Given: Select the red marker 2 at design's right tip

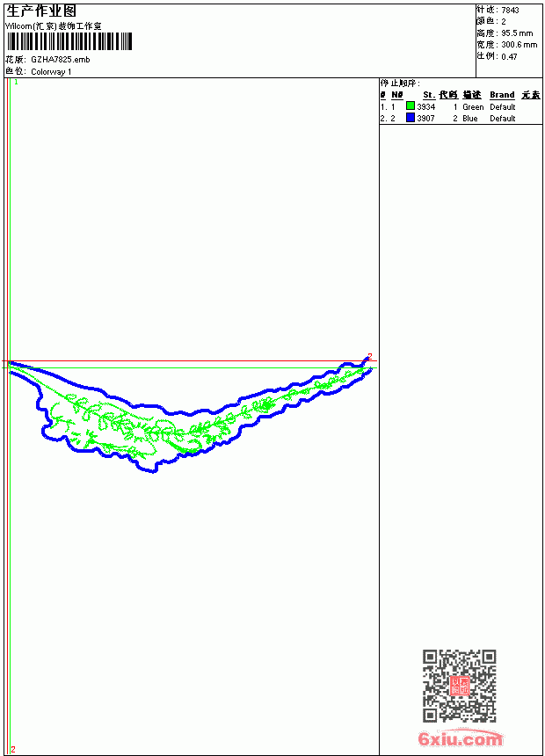Looking at the screenshot, I should click(x=370, y=356).
